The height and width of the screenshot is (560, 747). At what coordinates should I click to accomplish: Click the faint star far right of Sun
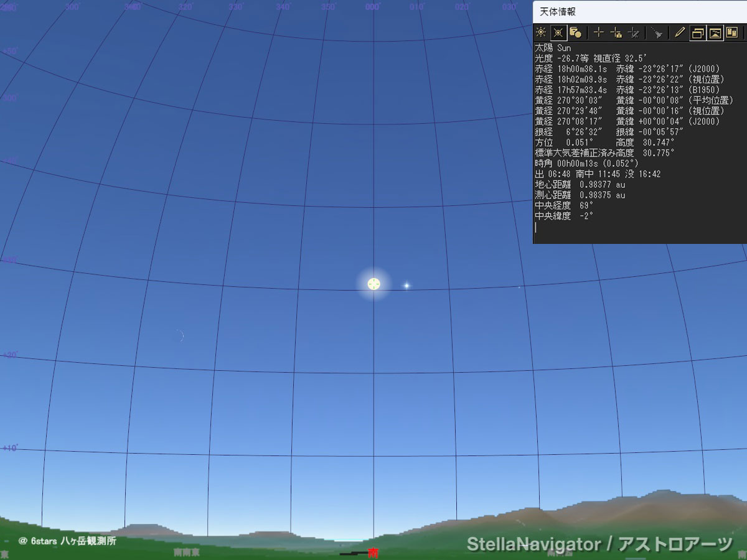tap(519, 287)
